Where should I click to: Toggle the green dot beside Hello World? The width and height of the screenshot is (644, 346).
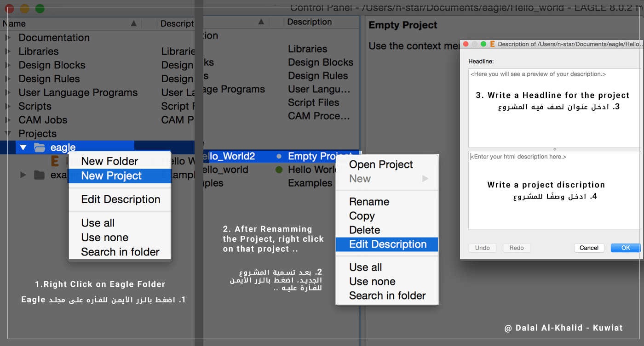(x=279, y=170)
